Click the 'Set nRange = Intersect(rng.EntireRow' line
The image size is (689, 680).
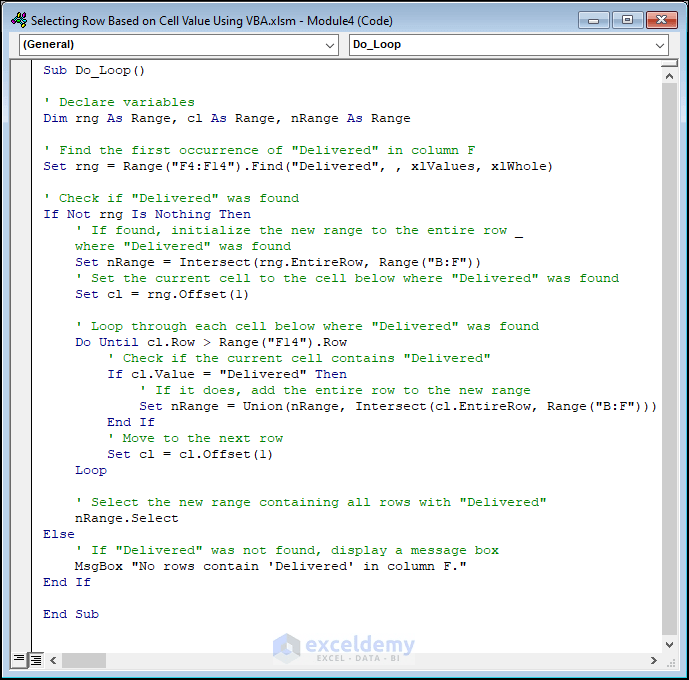[278, 262]
